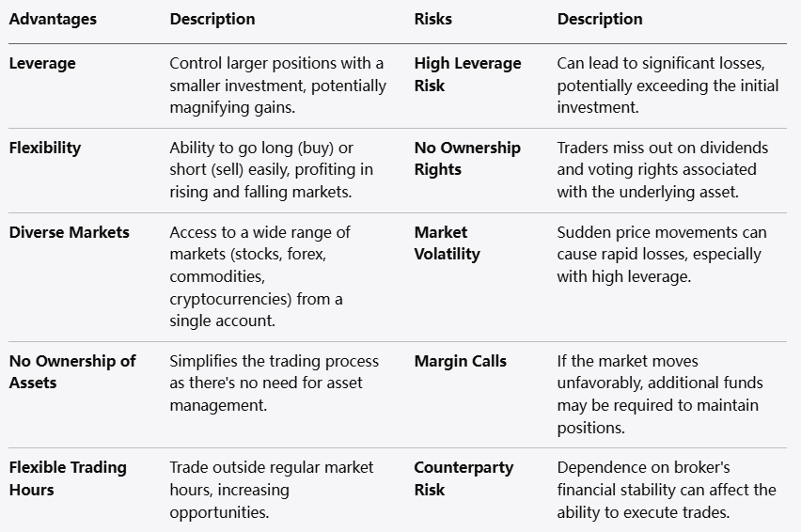Click the No Ownership Rights cell

pyautogui.click(x=466, y=159)
